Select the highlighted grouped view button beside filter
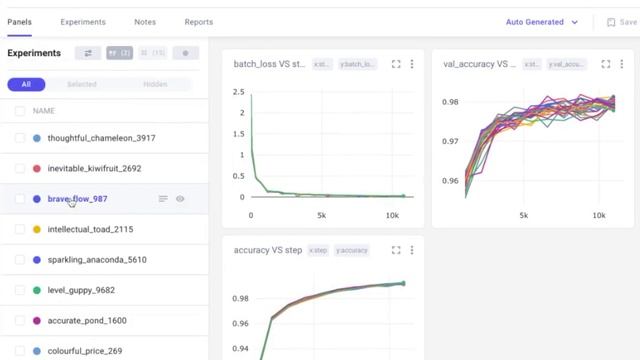 click(120, 53)
